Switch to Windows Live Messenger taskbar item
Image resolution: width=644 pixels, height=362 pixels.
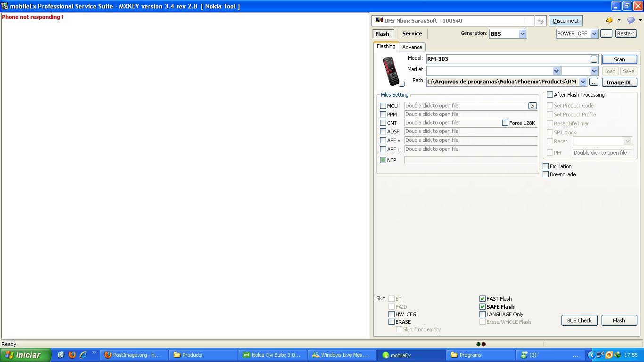(x=341, y=355)
